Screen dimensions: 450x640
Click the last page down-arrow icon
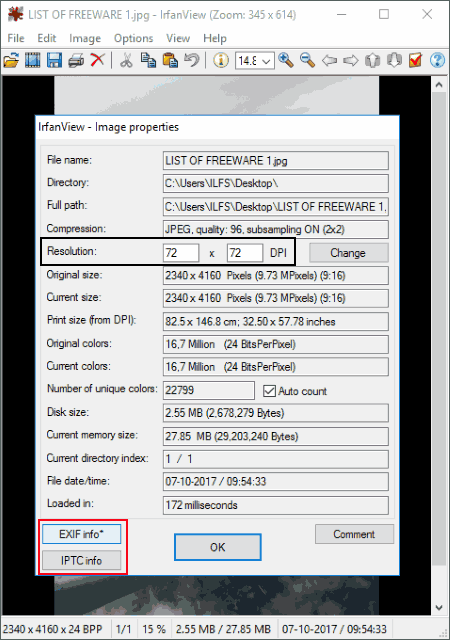tap(394, 60)
